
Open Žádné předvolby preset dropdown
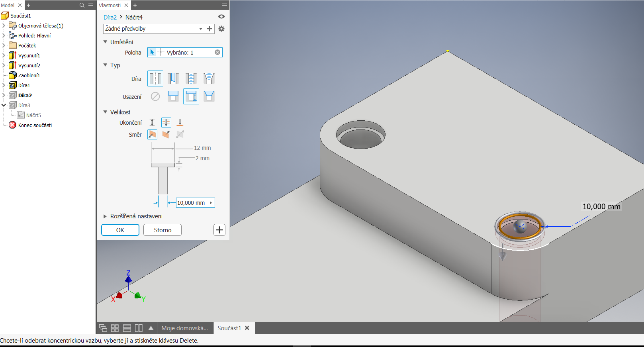[154, 29]
